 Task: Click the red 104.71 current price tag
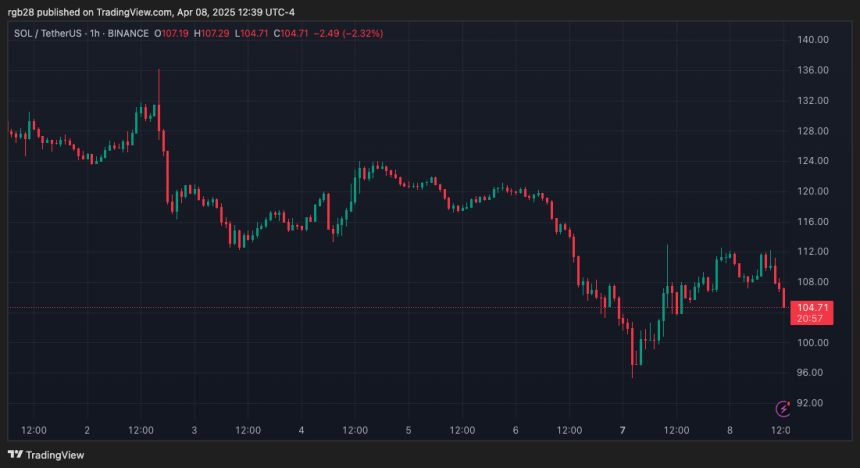[811, 307]
